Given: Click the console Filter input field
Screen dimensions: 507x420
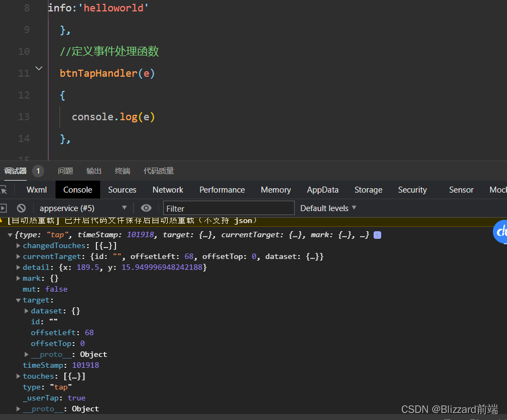Looking at the screenshot, I should point(229,208).
